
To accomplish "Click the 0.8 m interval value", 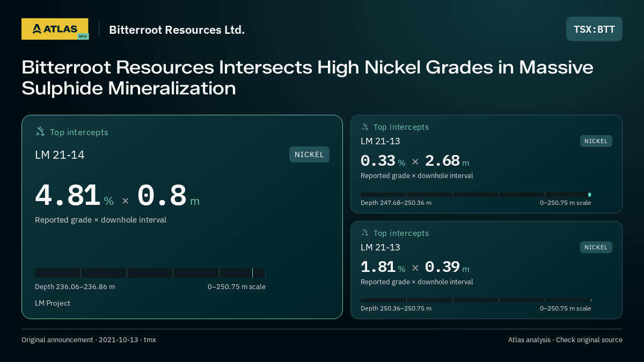I will tap(169, 196).
